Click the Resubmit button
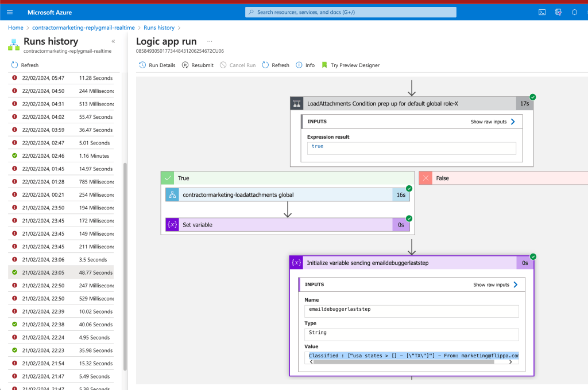588x390 pixels. point(198,65)
